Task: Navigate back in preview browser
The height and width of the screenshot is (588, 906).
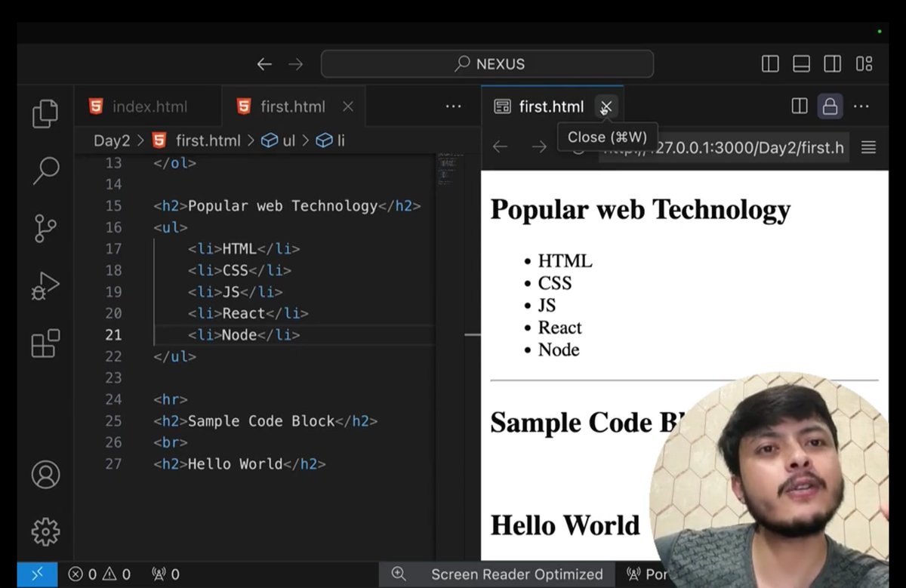Action: pyautogui.click(x=500, y=147)
